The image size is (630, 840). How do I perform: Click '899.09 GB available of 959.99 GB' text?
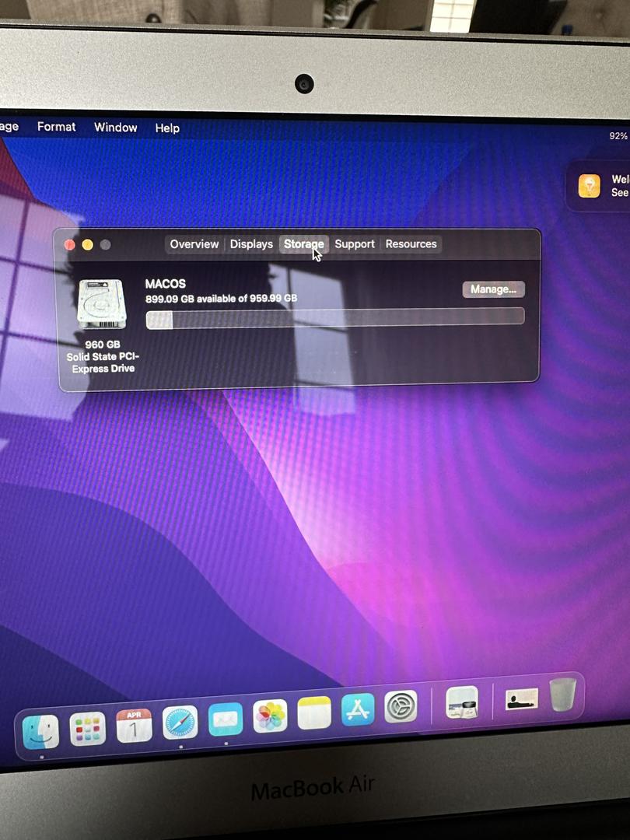(221, 299)
